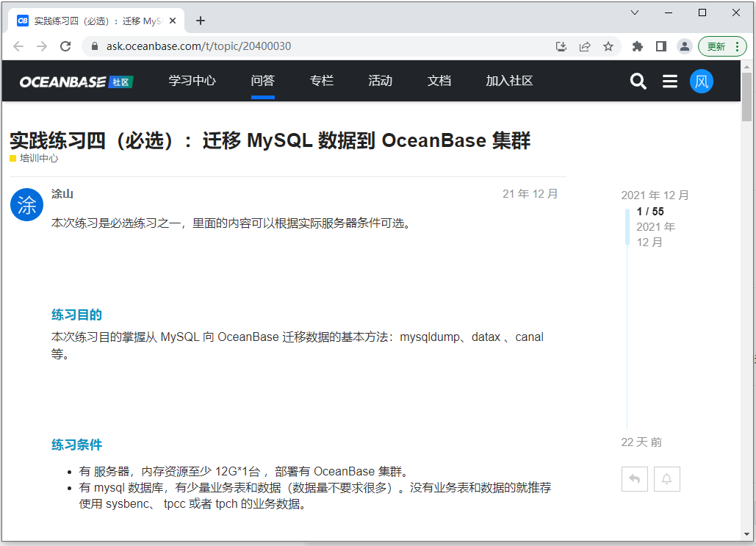Open the 风 user avatar menu
The image size is (756, 546).
(701, 81)
